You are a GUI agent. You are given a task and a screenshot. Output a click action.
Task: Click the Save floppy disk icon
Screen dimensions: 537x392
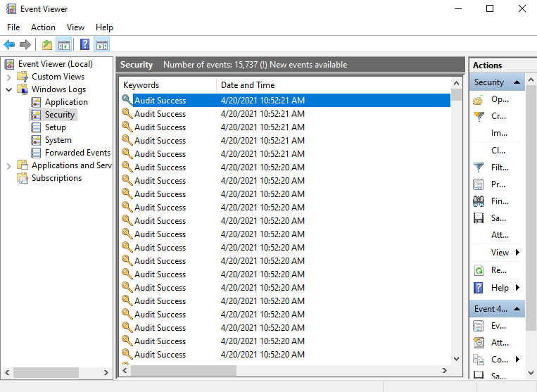(x=478, y=218)
